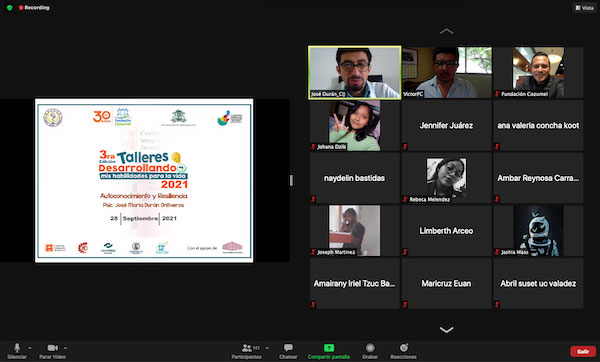Show previous gallery page with up chevron
This screenshot has width=600, height=362.
(447, 31)
